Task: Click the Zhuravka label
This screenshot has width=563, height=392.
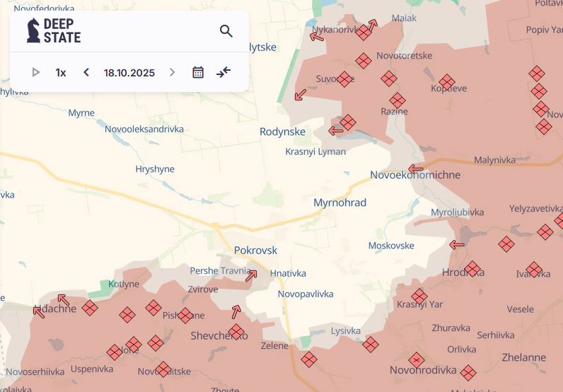Action: (451, 328)
